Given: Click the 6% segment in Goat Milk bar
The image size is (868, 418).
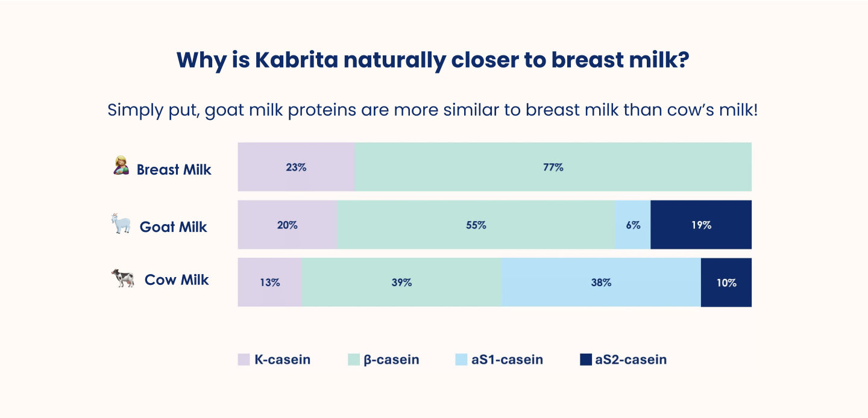Looking at the screenshot, I should [x=632, y=225].
